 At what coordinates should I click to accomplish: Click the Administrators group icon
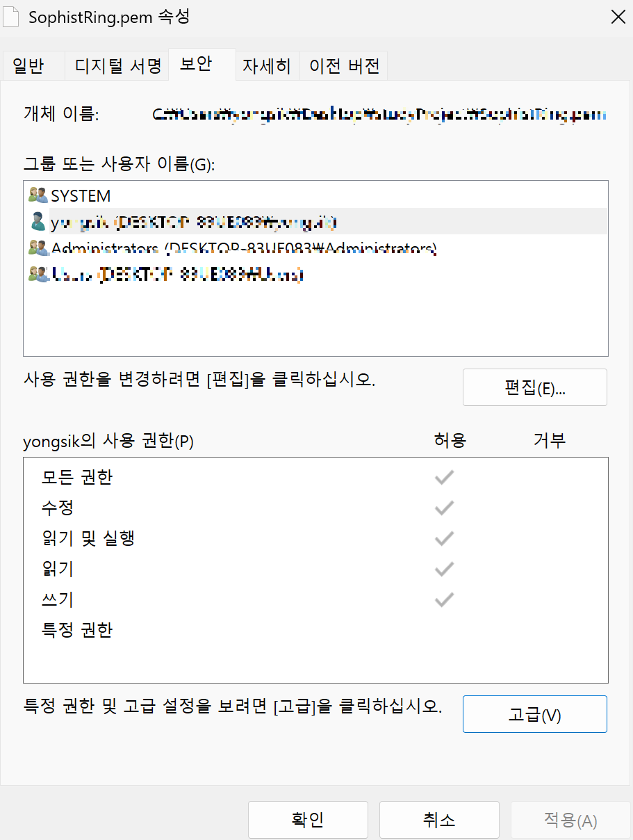pos(38,248)
